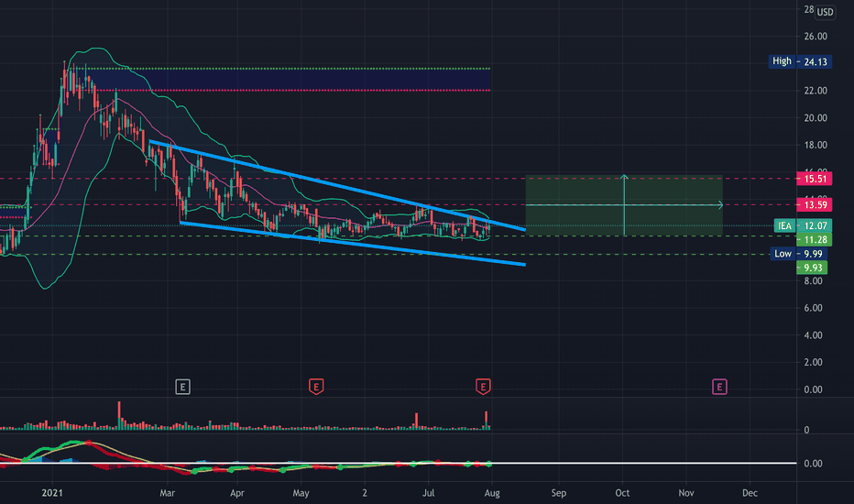Click the Mar label on time axis
This screenshot has width=854, height=504.
pyautogui.click(x=167, y=493)
